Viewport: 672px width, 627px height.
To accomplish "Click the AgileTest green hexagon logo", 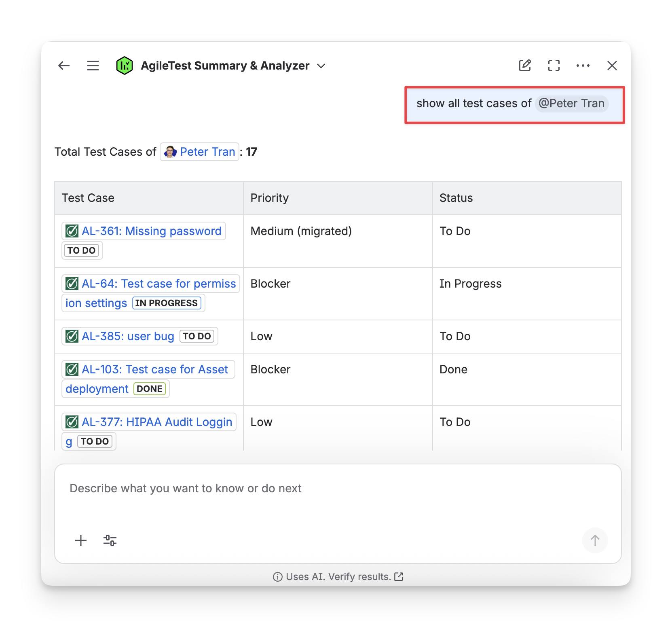I will [x=124, y=66].
